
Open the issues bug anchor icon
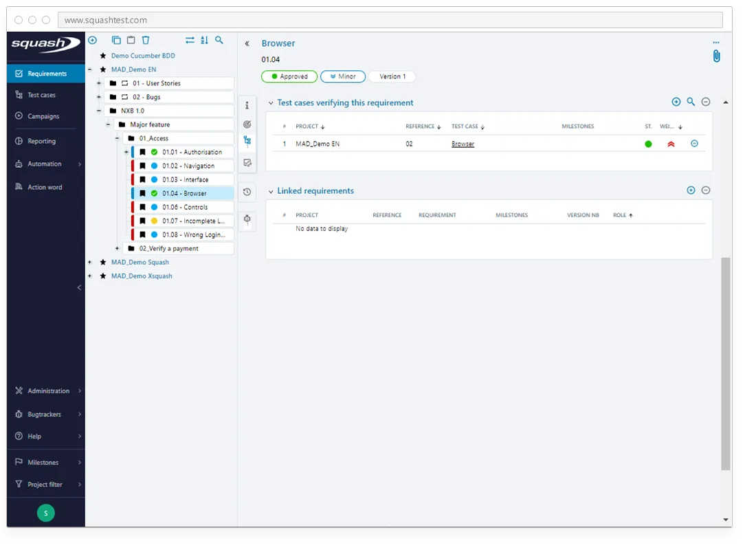click(247, 219)
